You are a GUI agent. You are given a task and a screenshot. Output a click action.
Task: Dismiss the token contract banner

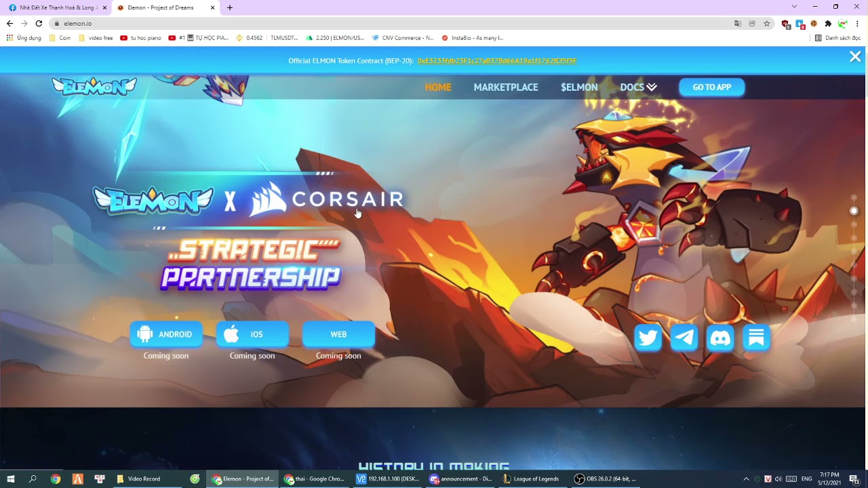pos(855,58)
